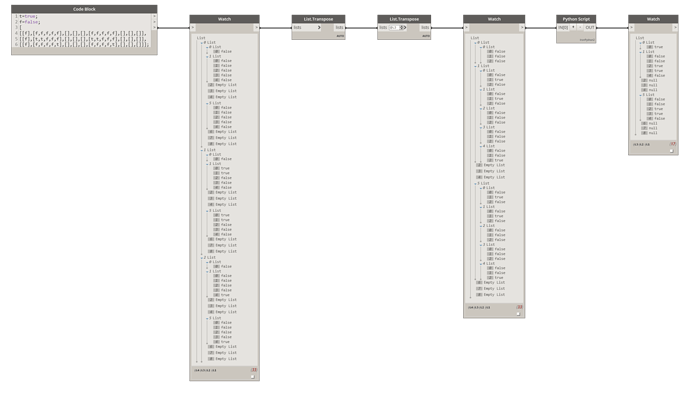Click red '33' count in Watch before Python Script
The image size is (690, 394).
(x=519, y=307)
